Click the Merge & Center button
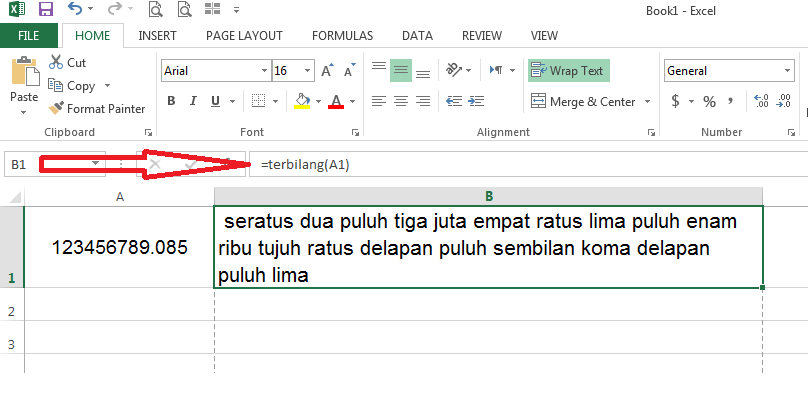Screen dimensions: 808x408 coord(583,101)
